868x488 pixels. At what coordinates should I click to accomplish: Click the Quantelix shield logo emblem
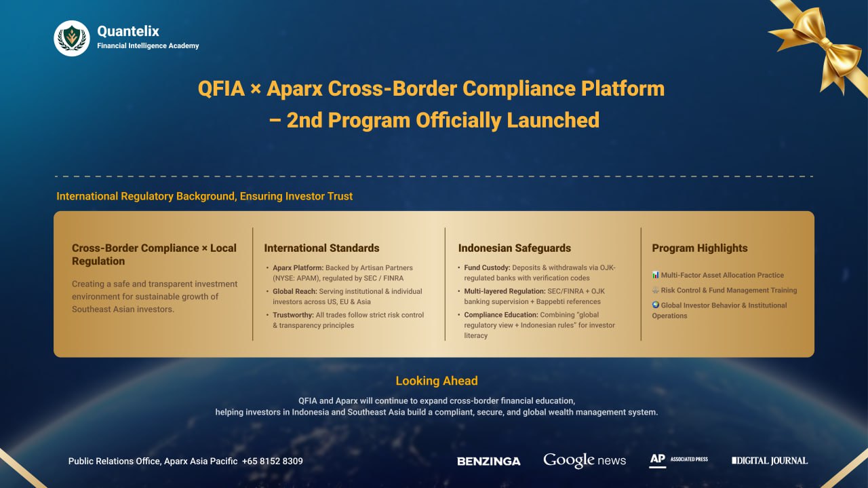click(72, 38)
